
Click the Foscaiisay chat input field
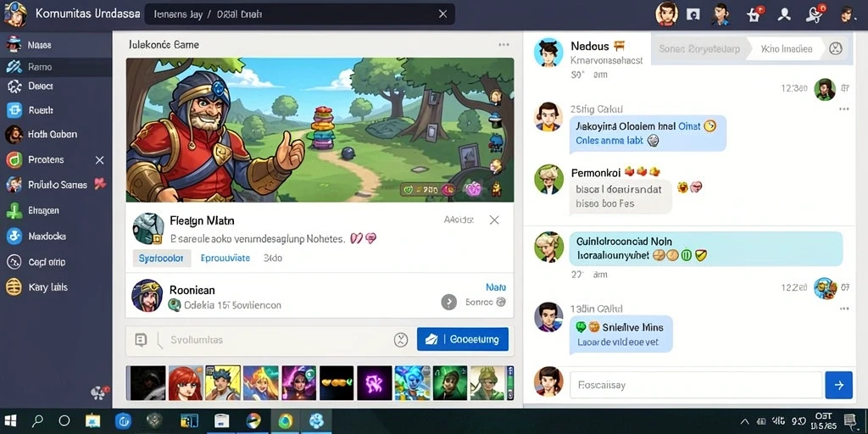pyautogui.click(x=696, y=386)
